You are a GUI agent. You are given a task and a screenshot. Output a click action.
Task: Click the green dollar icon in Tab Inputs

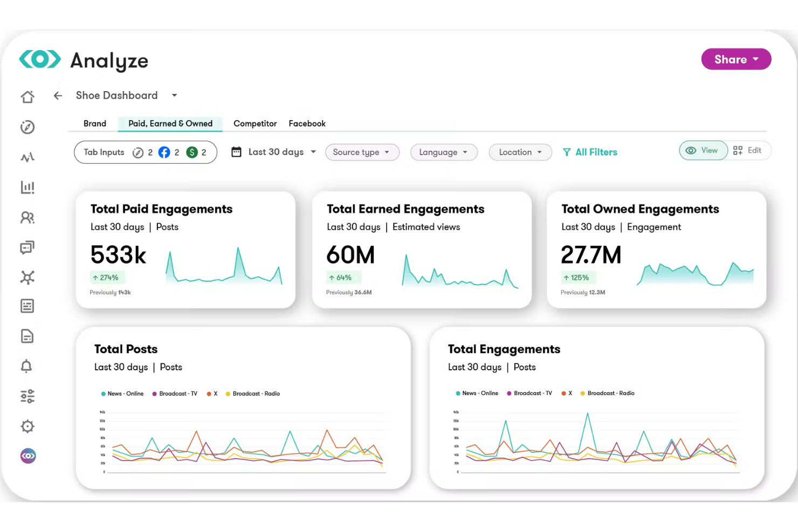point(192,153)
